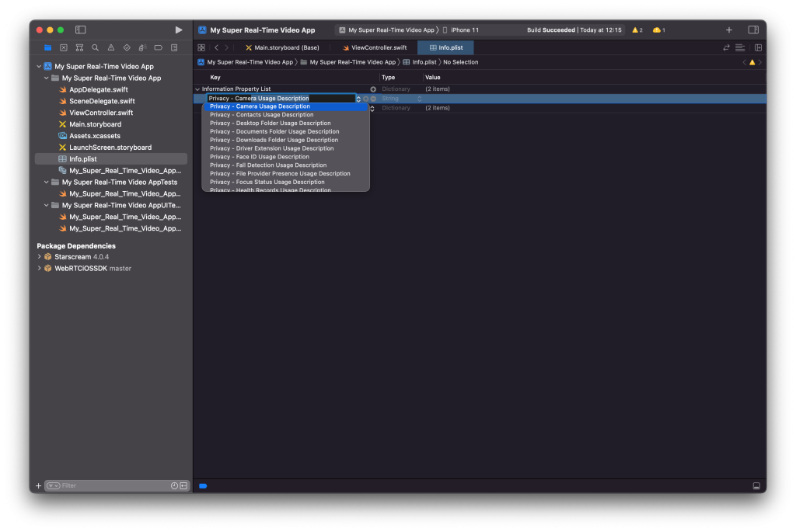Run the app with the play button
Image resolution: width=796 pixels, height=532 pixels.
tap(179, 30)
